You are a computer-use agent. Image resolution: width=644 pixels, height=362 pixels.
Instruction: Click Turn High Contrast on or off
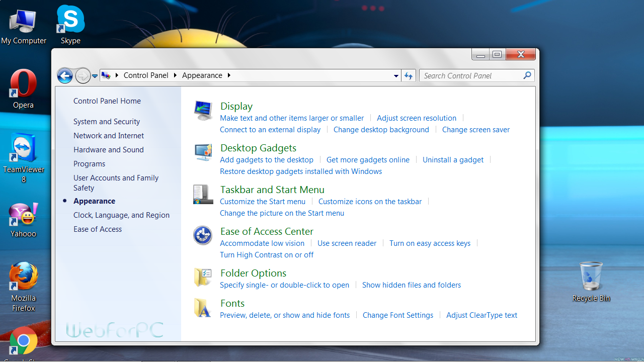coord(267,254)
